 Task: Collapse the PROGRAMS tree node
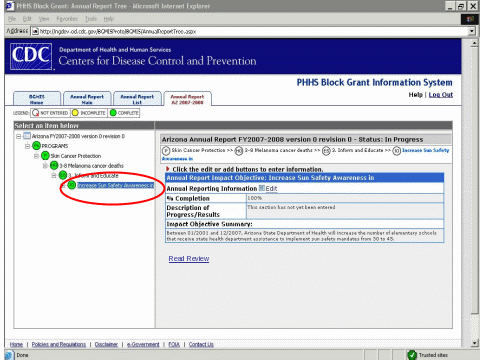point(28,146)
